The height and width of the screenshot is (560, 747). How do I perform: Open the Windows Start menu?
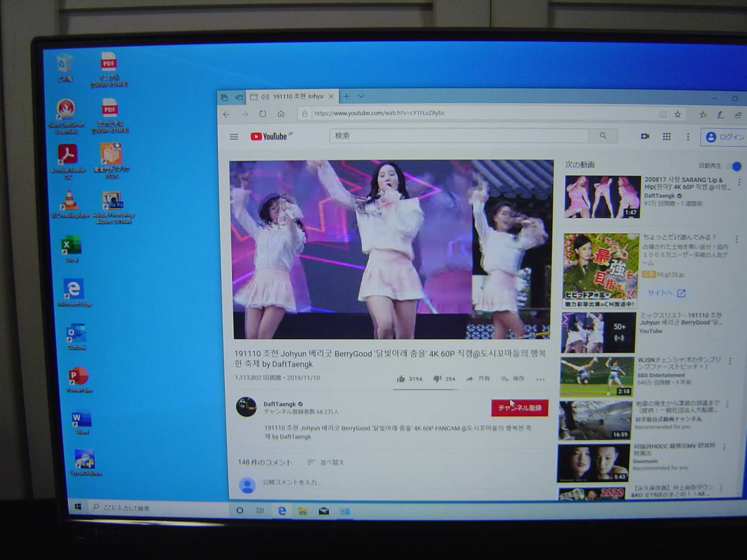pyautogui.click(x=78, y=508)
